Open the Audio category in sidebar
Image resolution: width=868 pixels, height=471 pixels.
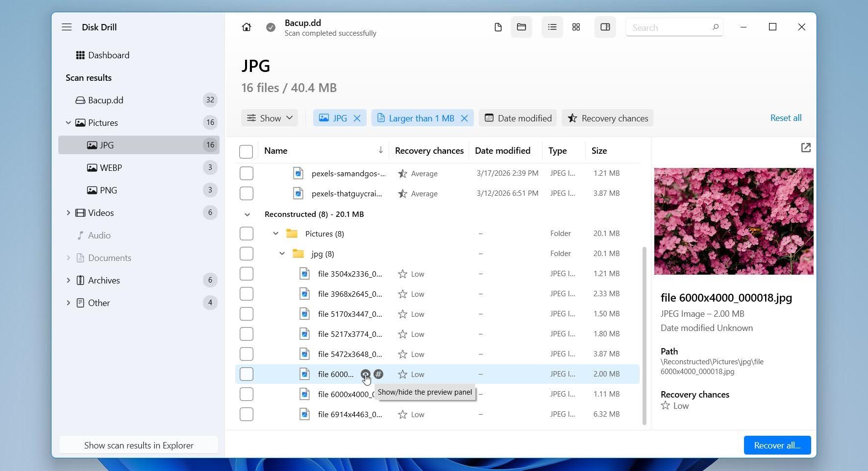click(139, 235)
